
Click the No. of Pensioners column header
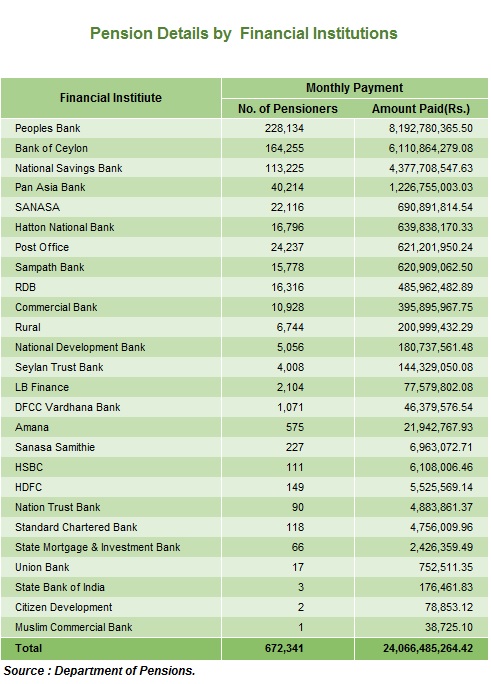(288, 109)
